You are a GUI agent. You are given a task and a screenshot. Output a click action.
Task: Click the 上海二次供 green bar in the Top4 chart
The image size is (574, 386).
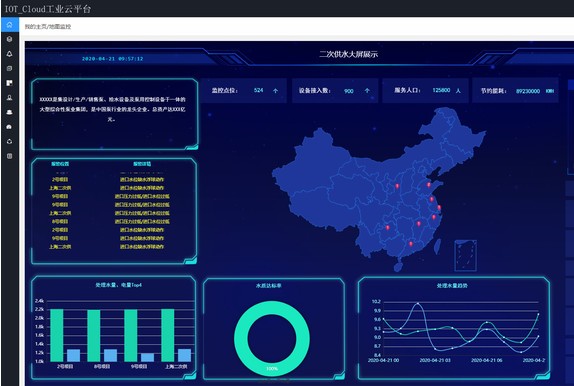[168, 335]
